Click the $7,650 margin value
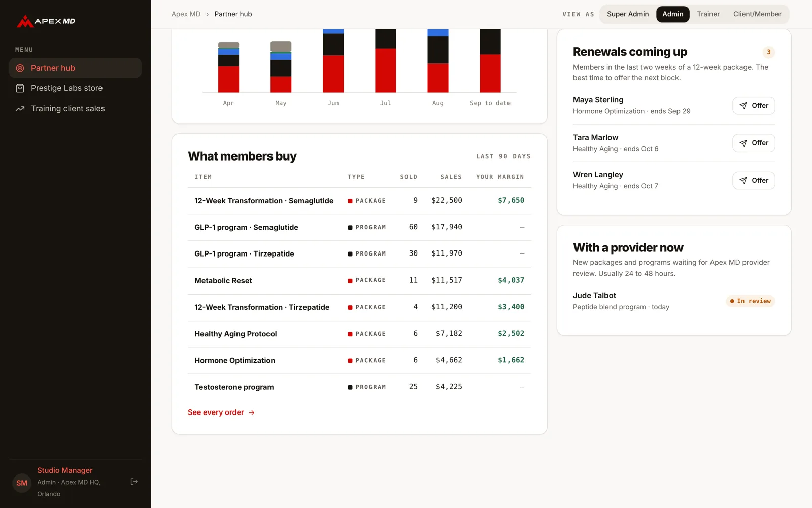Screen dimensions: 812x508 tap(511, 200)
